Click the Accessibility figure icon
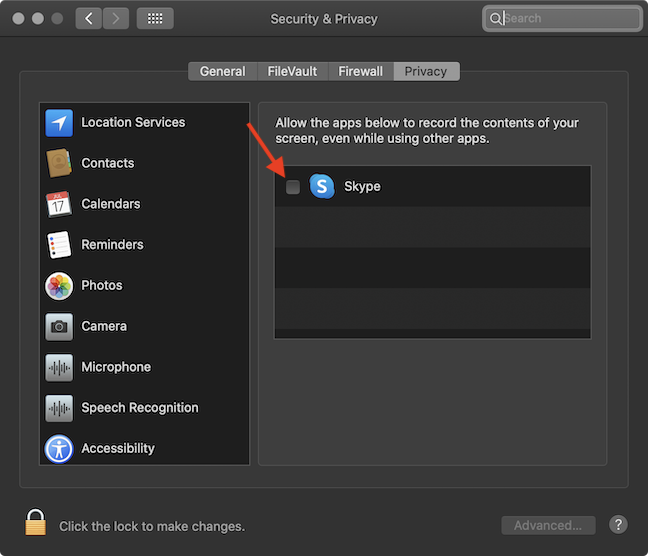Screen dimensions: 648x556 [59, 449]
